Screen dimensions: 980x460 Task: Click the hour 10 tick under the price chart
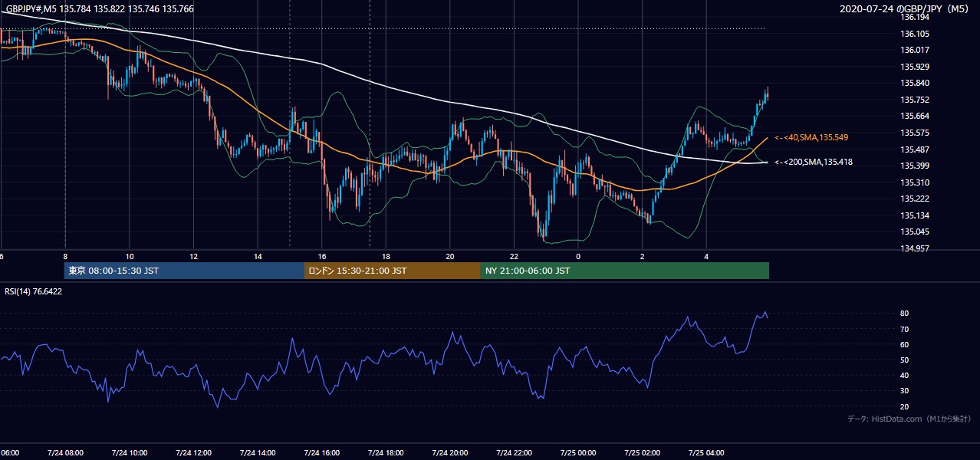[x=130, y=257]
